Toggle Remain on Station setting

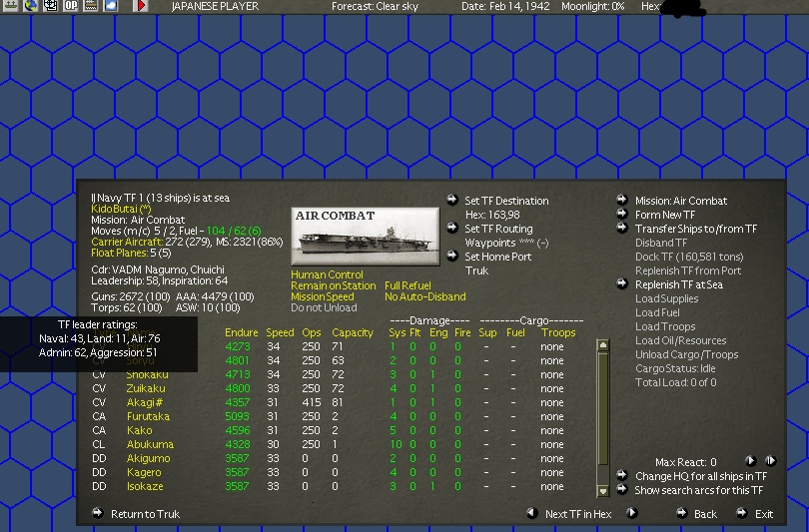(333, 285)
